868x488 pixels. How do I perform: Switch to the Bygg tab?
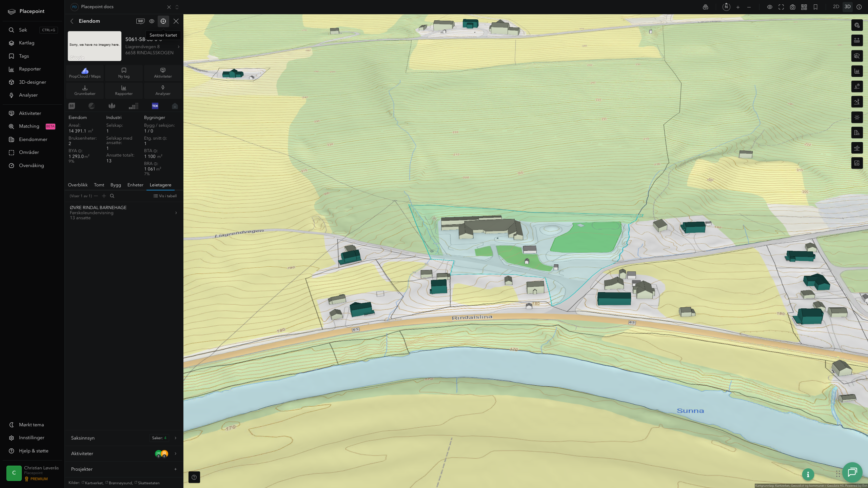click(116, 185)
